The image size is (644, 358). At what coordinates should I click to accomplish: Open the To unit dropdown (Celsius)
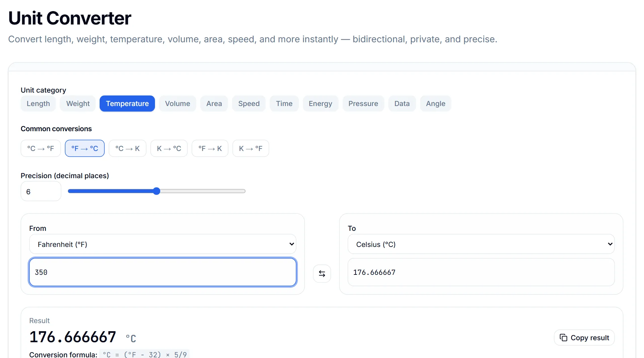481,244
